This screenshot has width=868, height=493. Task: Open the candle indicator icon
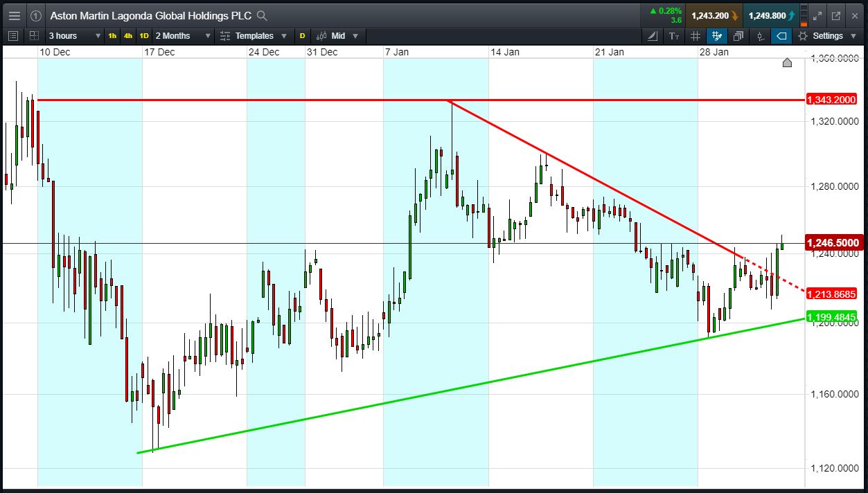[760, 36]
